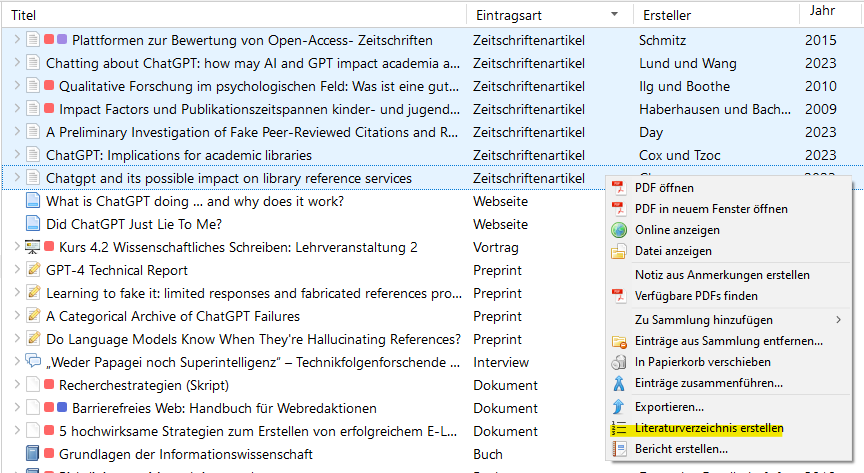Click the year '2009' for Haberhausen
Screen dimensions: 864x473
pyautogui.click(x=820, y=109)
